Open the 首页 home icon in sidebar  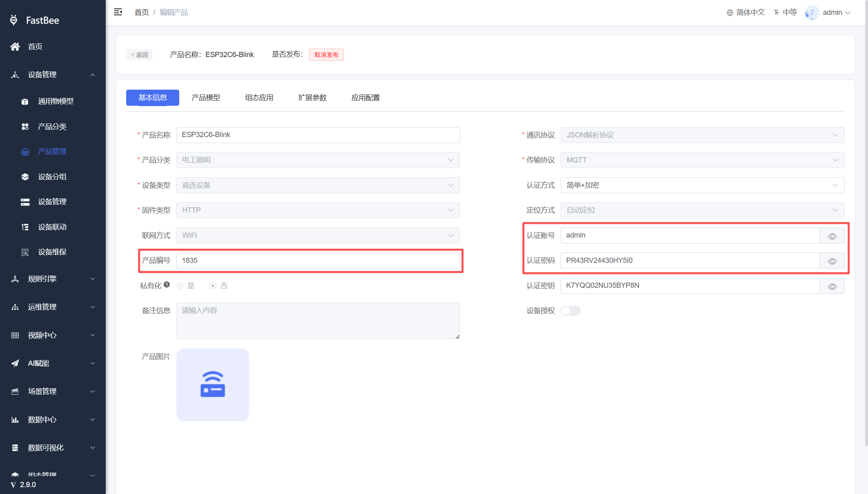tap(15, 47)
